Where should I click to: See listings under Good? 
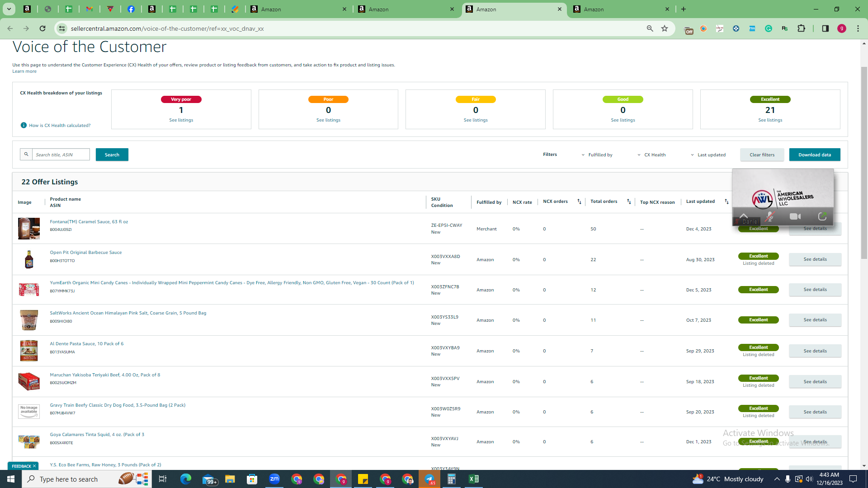623,120
